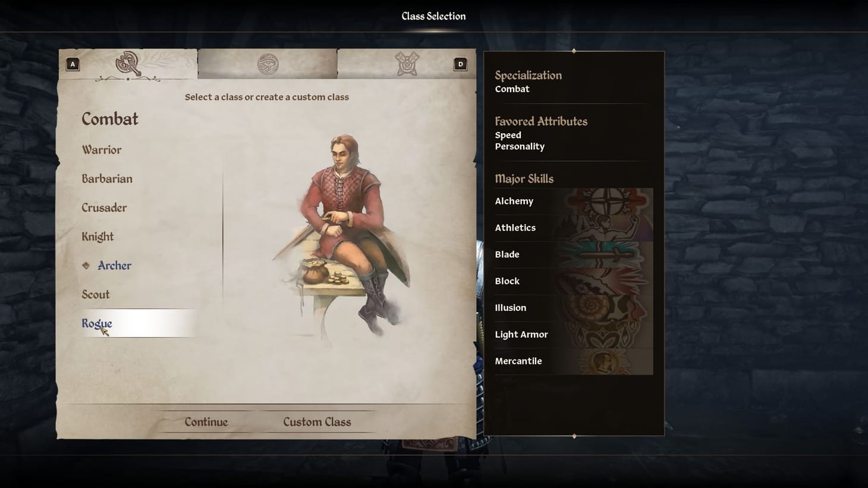Open the Custom Class creator
The image size is (868, 488).
tap(317, 422)
